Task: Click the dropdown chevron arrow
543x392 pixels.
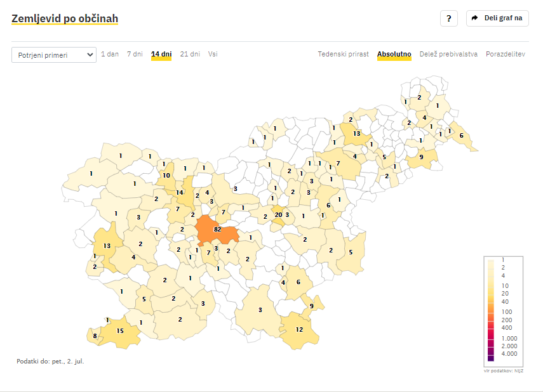Action: coord(90,55)
